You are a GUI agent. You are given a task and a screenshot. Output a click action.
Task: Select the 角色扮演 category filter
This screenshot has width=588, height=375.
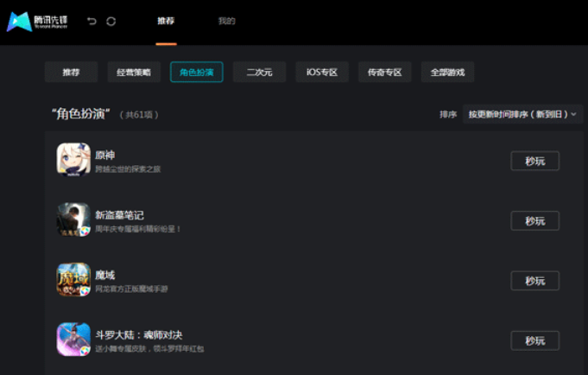coord(197,73)
